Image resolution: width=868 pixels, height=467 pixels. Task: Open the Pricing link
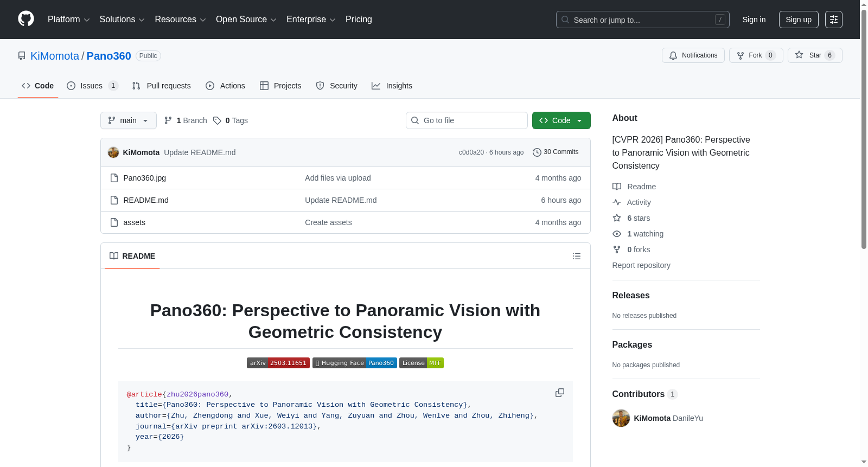tap(359, 20)
